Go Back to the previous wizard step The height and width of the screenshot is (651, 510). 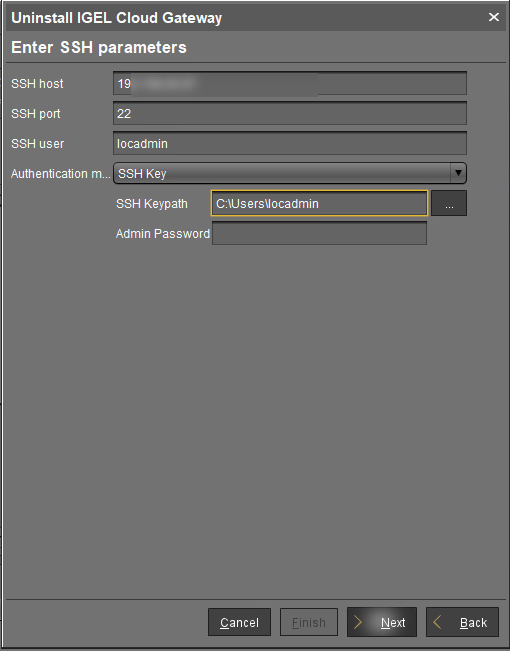[462, 622]
